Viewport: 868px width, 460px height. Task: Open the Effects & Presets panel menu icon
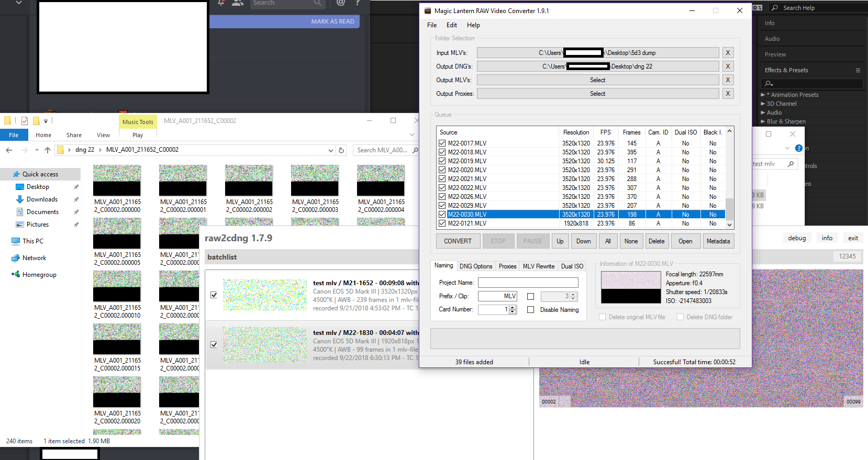point(858,70)
